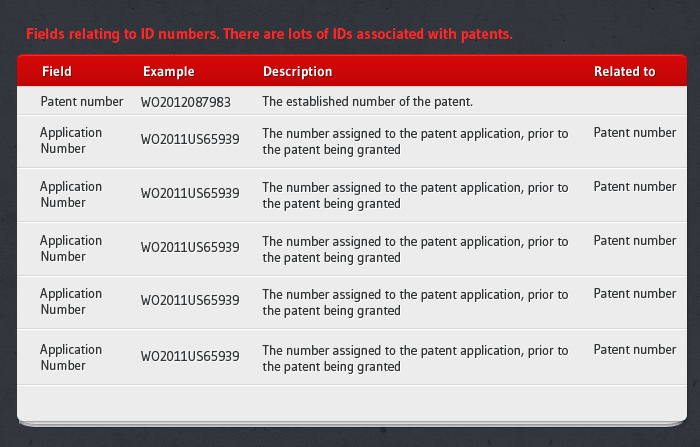Click WO2011US65939 in the first Application Number row
The height and width of the screenshot is (447, 700).
click(x=190, y=141)
